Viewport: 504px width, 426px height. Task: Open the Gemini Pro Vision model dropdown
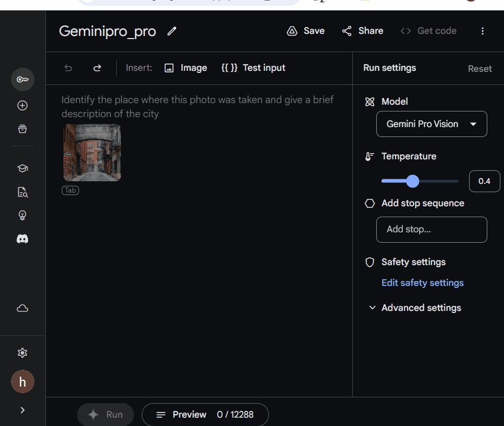pos(432,124)
